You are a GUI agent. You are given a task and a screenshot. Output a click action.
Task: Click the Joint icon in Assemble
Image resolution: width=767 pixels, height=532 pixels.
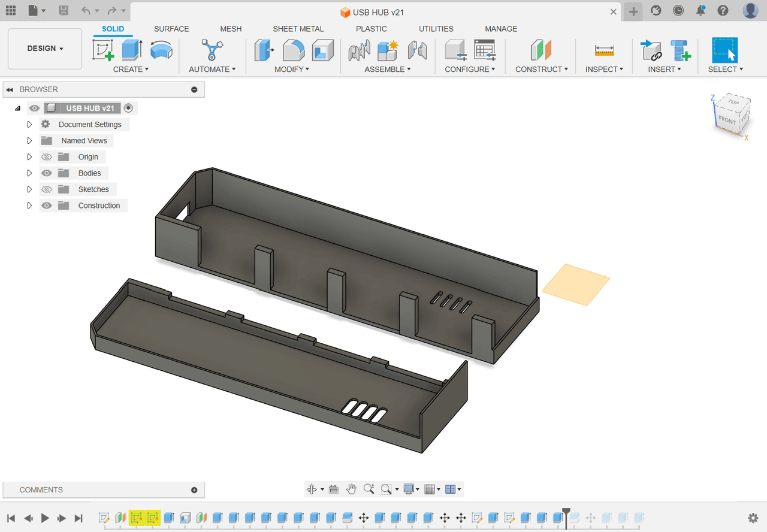pyautogui.click(x=417, y=50)
